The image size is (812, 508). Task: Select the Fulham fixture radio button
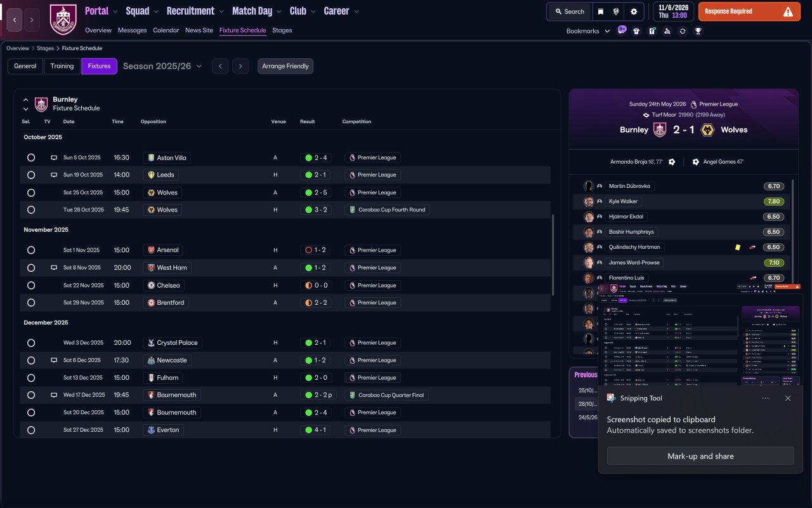click(31, 378)
